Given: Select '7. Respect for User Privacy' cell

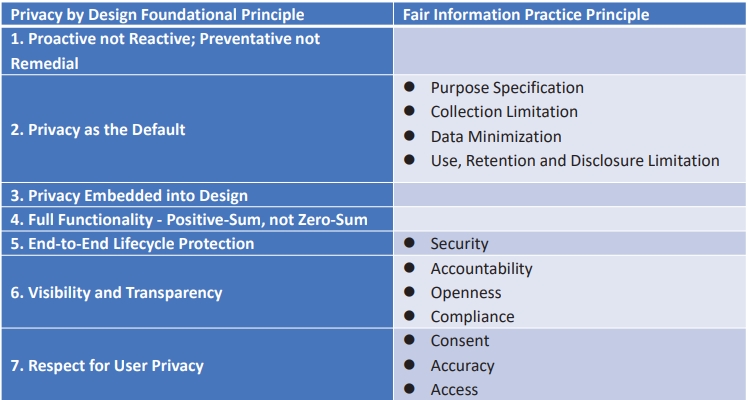Looking at the screenshot, I should click(x=197, y=365).
